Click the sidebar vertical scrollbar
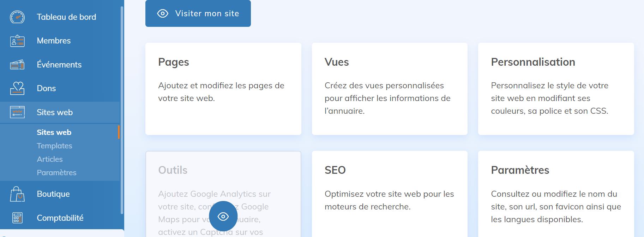This screenshot has height=237, width=644. point(122,106)
